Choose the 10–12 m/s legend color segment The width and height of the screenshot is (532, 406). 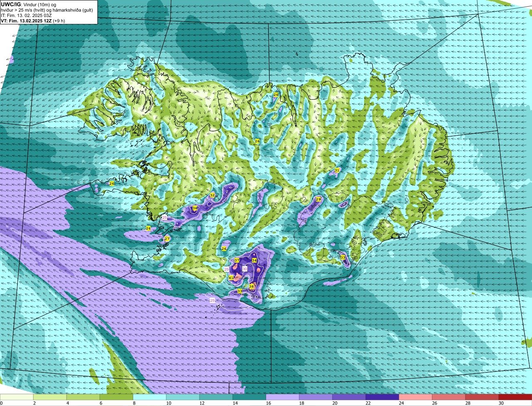click(x=183, y=397)
